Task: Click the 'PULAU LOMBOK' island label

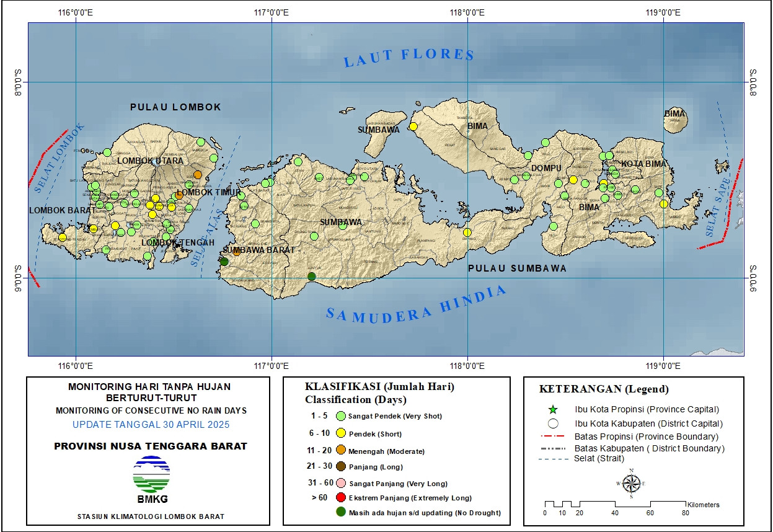Action: click(175, 107)
